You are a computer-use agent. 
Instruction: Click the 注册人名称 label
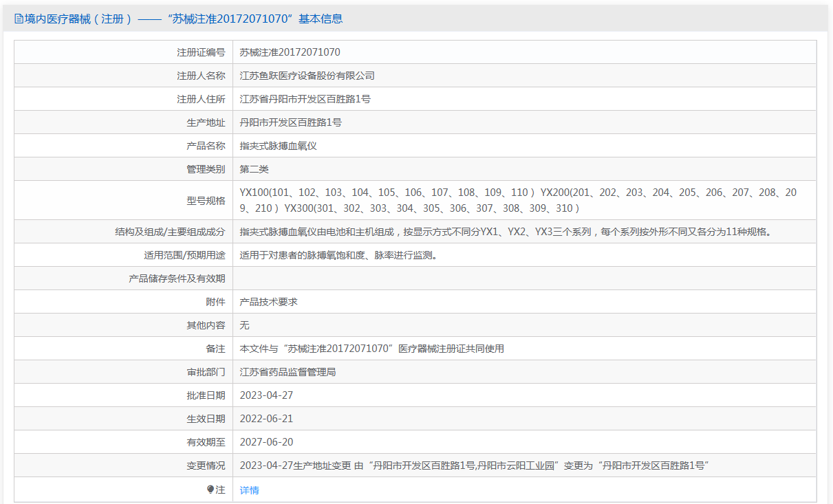click(x=201, y=76)
